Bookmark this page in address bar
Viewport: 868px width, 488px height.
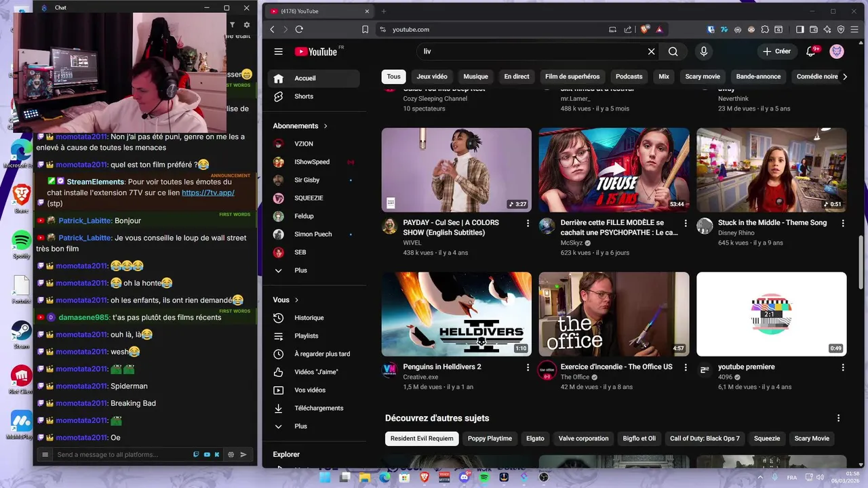point(365,29)
